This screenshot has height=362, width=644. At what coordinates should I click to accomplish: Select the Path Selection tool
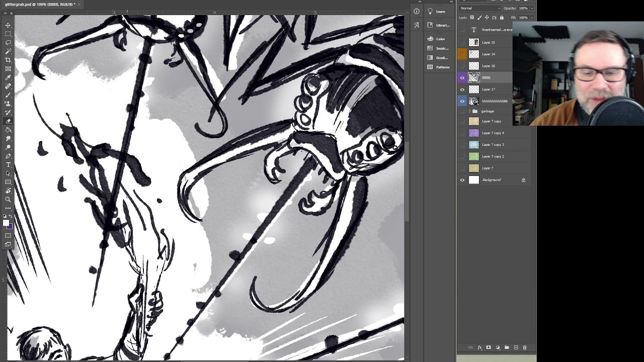[x=8, y=173]
